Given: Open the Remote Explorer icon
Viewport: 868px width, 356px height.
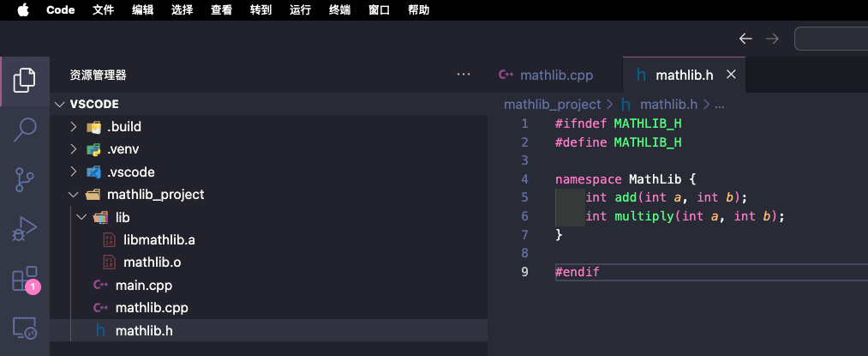Looking at the screenshot, I should [x=24, y=328].
